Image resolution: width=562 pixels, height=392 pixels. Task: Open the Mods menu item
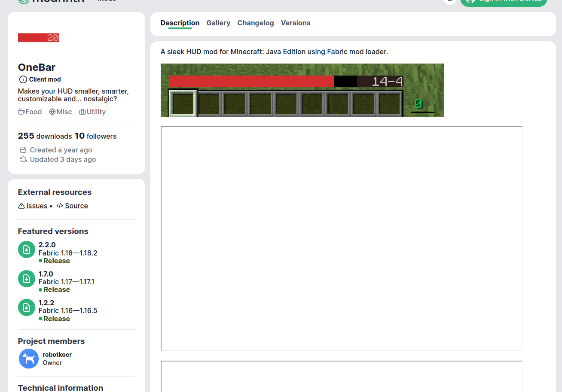[107, 1]
